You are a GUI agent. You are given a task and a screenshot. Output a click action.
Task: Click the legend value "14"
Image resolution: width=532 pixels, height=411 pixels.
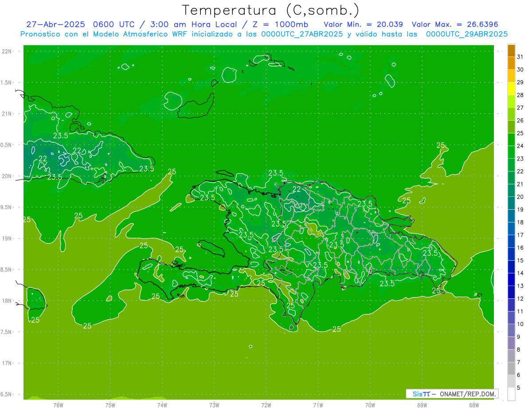click(520, 273)
